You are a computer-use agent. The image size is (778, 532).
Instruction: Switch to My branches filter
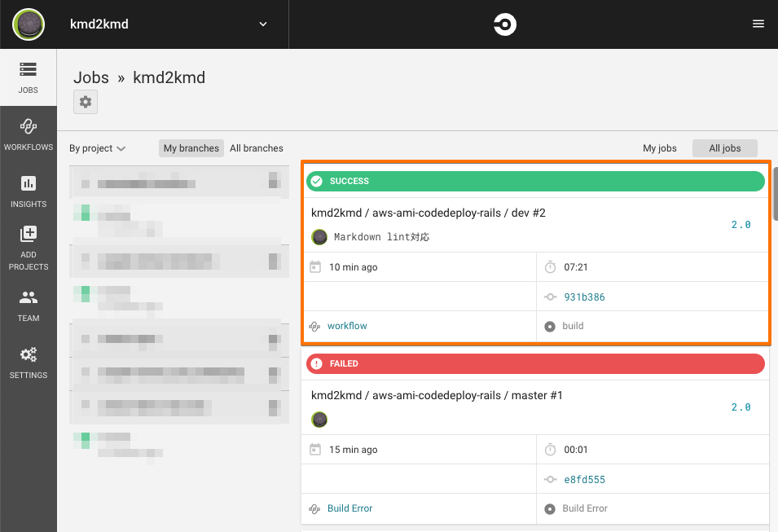pyautogui.click(x=191, y=148)
